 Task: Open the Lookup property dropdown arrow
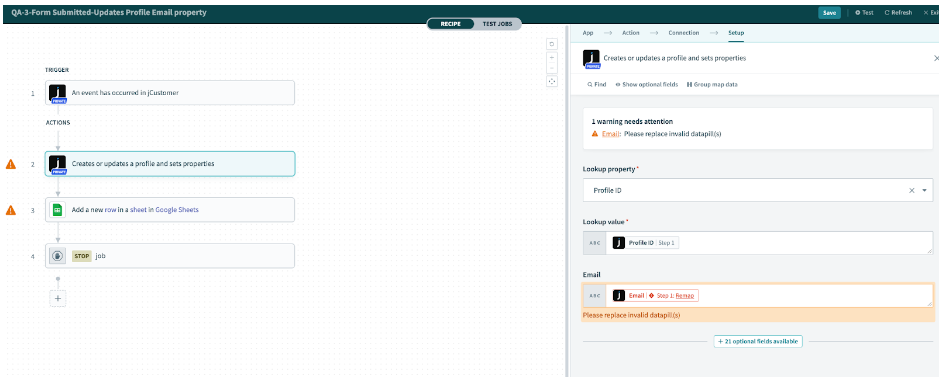924,190
